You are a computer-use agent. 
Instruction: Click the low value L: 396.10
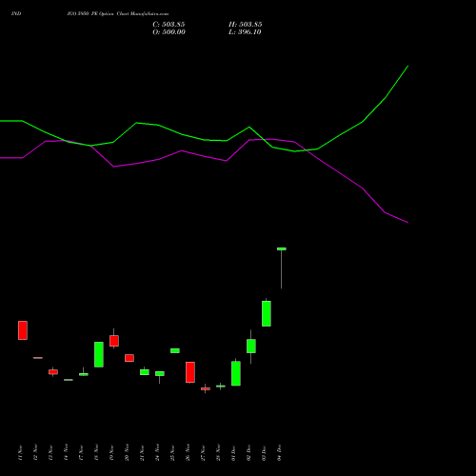click(x=245, y=32)
